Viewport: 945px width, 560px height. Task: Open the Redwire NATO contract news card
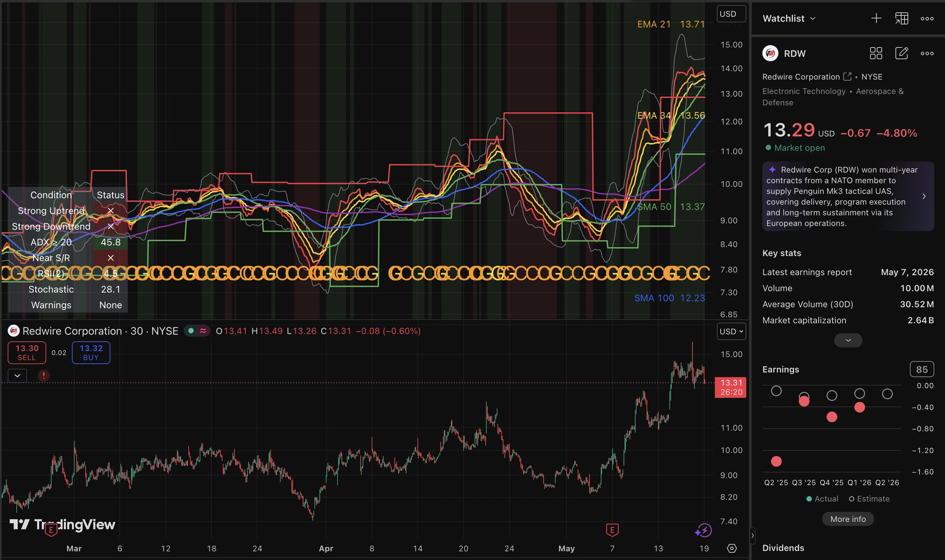pyautogui.click(x=848, y=196)
